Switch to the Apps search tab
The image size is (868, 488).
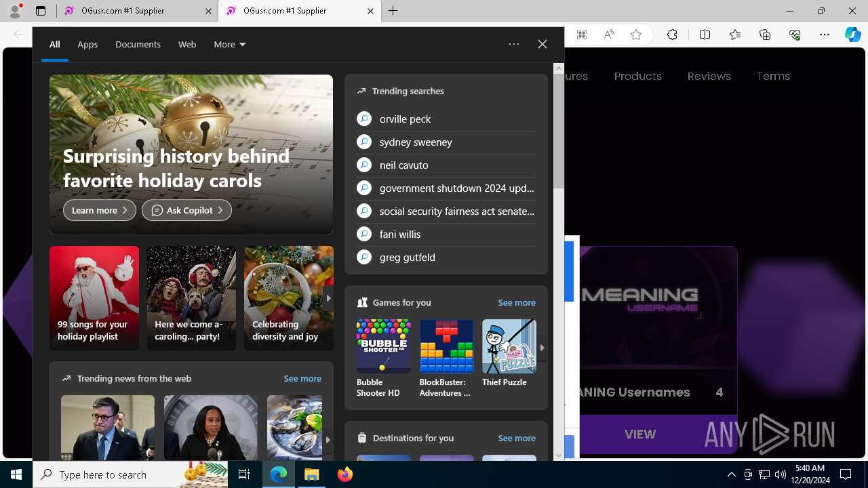tap(87, 44)
